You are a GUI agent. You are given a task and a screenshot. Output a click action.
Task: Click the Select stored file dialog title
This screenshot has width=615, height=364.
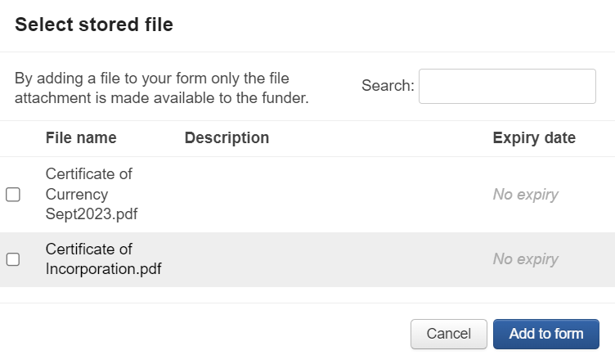point(94,25)
